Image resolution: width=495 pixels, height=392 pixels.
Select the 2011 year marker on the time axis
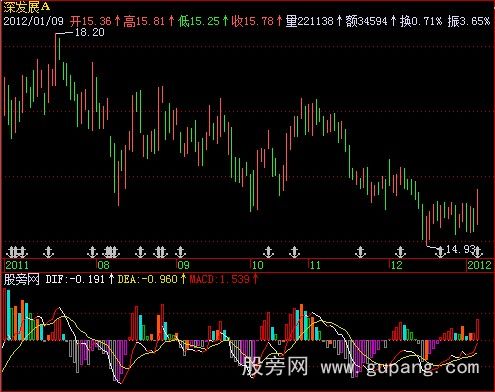tap(17, 265)
